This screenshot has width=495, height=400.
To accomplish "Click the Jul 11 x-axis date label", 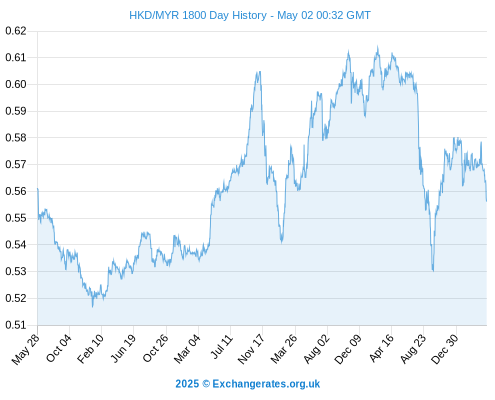I will click(x=222, y=347).
